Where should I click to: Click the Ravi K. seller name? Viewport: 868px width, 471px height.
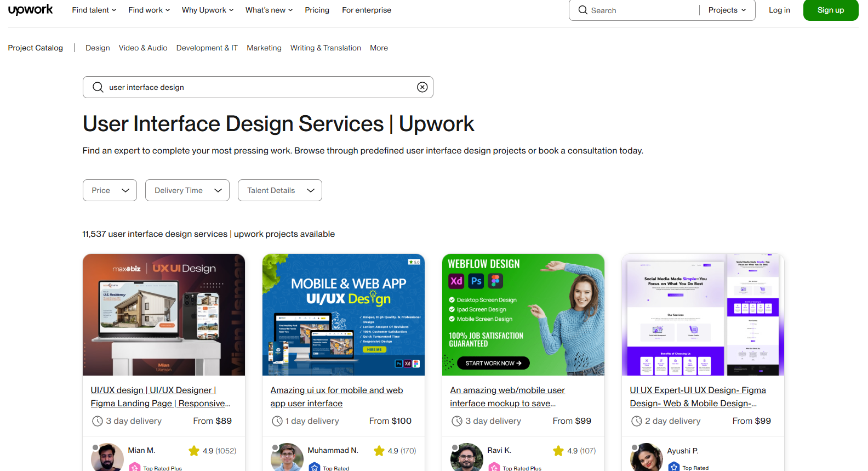499,450
